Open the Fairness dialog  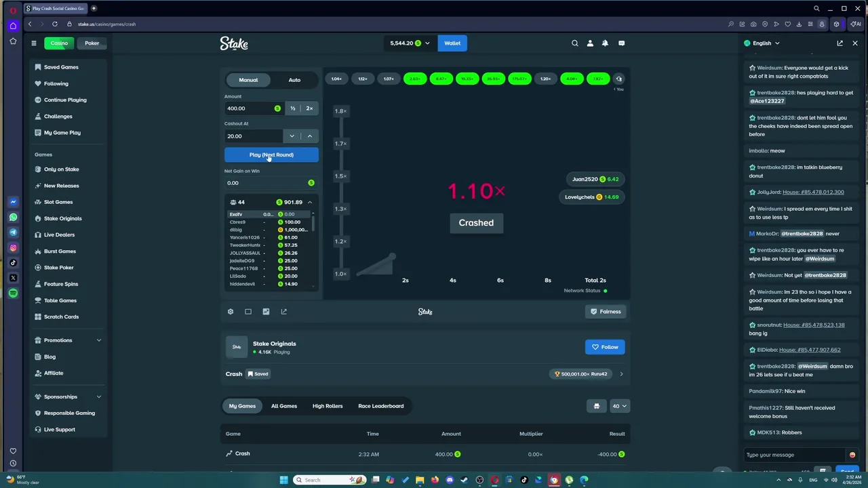(605, 312)
